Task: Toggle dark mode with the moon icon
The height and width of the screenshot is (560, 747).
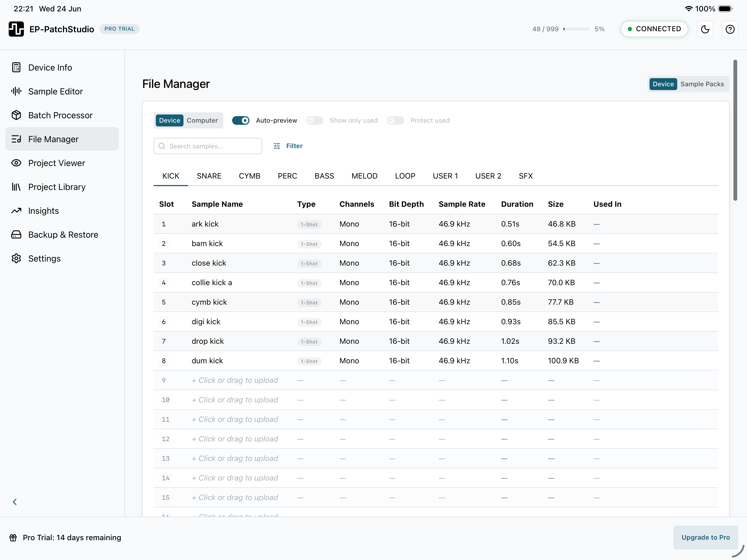Action: click(x=705, y=29)
